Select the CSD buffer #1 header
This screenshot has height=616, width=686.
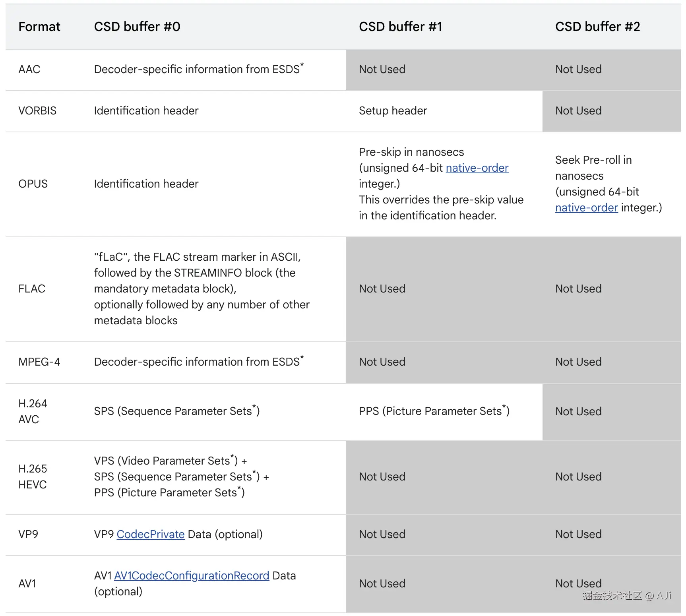400,27
